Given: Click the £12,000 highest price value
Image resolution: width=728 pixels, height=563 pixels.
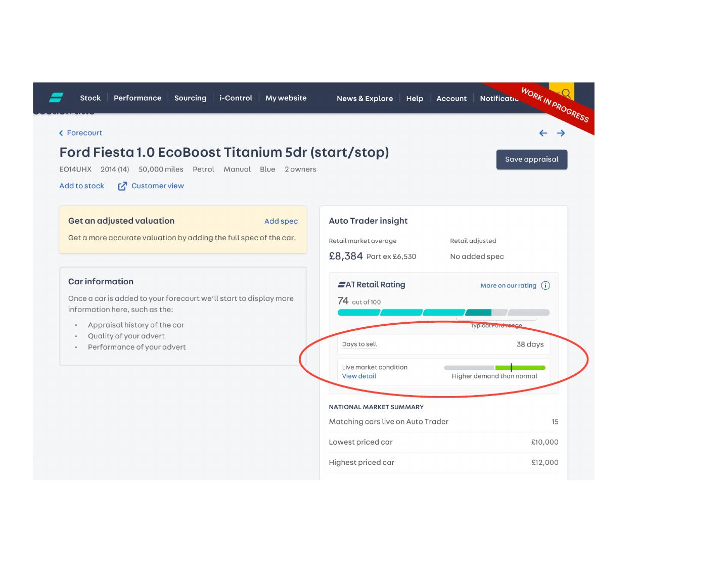Looking at the screenshot, I should [x=545, y=462].
